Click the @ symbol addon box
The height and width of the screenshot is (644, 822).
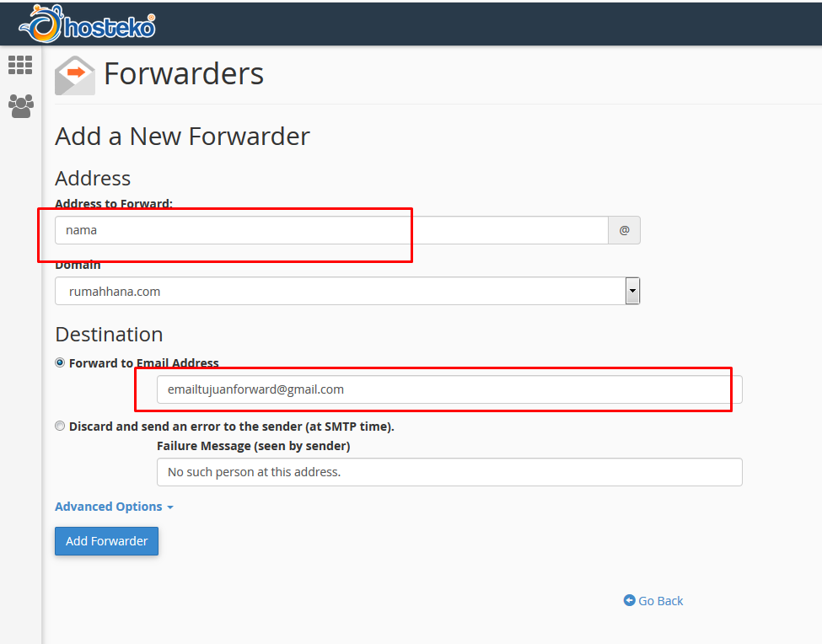(624, 230)
